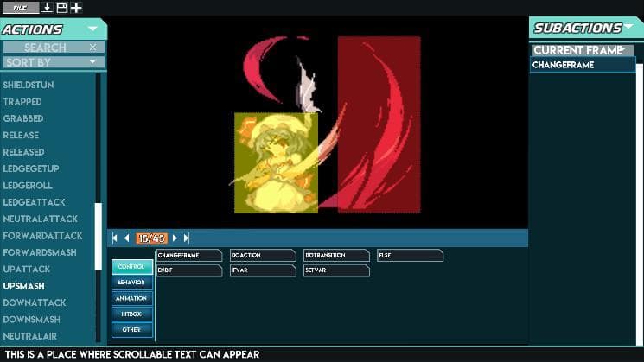Image resolution: width=644 pixels, height=362 pixels.
Task: Select NEUTRALAIR action
Action: click(30, 336)
